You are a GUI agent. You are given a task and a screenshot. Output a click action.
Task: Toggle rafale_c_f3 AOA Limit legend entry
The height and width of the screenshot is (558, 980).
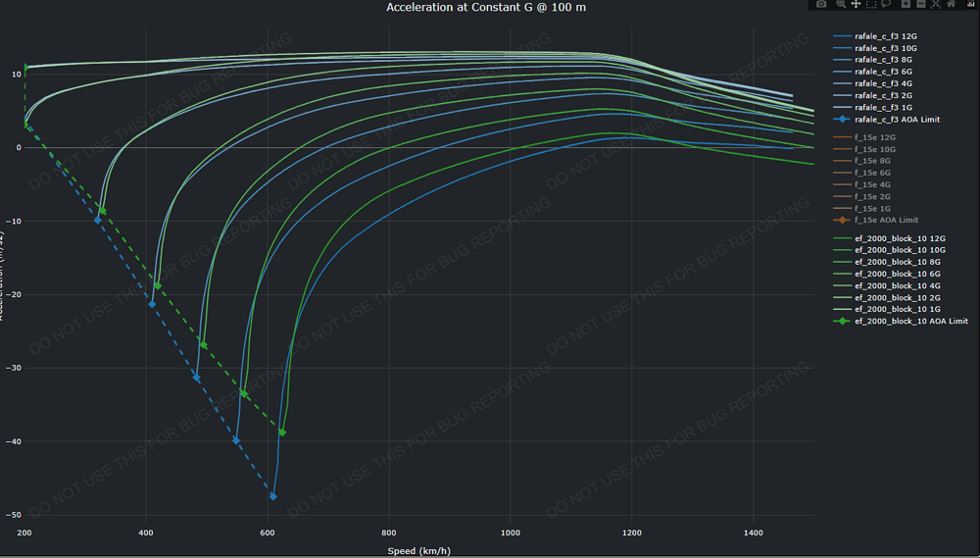pos(886,120)
